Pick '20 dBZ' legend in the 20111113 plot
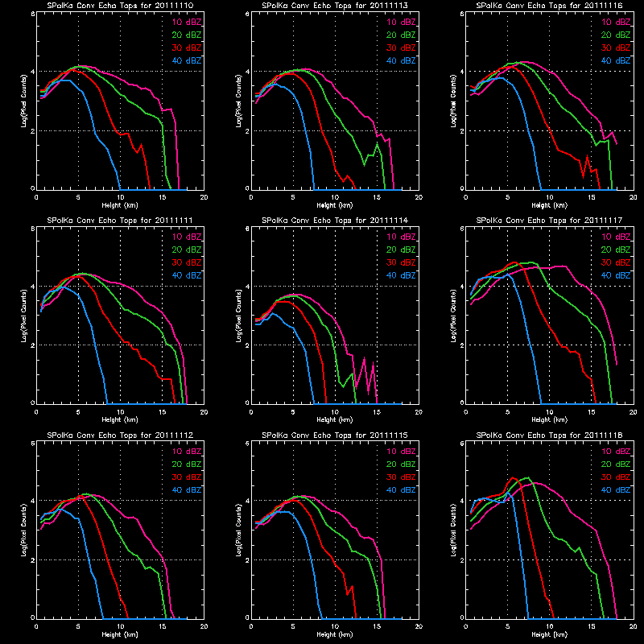644x644 pixels. pos(401,35)
